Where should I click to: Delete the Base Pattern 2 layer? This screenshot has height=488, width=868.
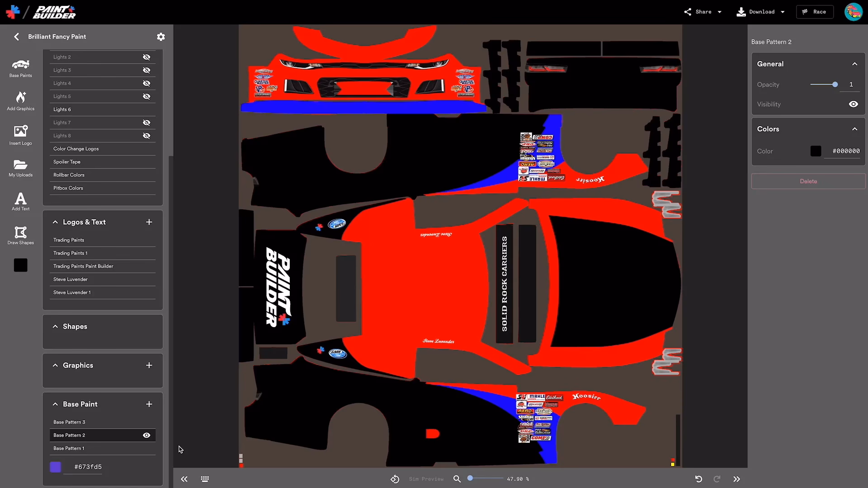[808, 181]
